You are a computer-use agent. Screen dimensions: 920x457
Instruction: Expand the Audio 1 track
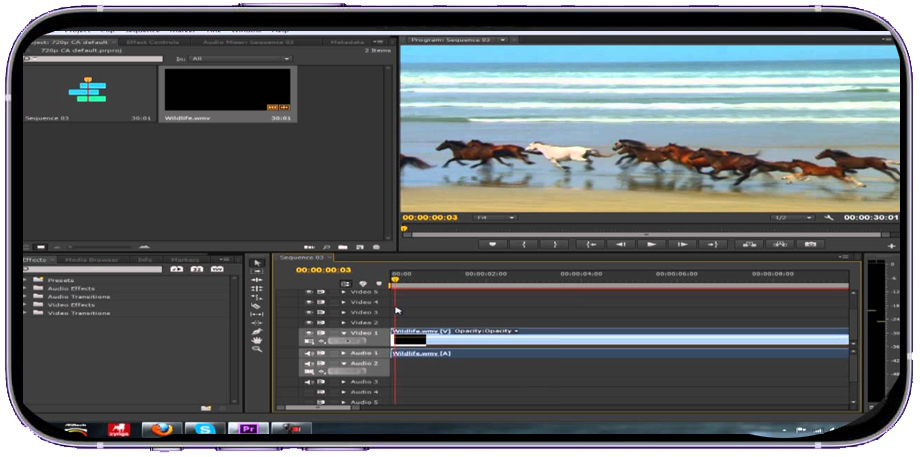tap(344, 353)
